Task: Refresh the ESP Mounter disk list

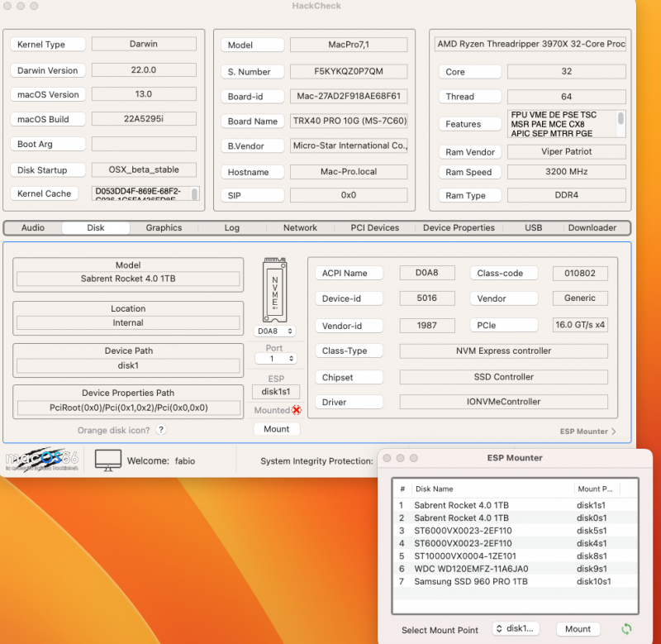Action: [x=626, y=629]
